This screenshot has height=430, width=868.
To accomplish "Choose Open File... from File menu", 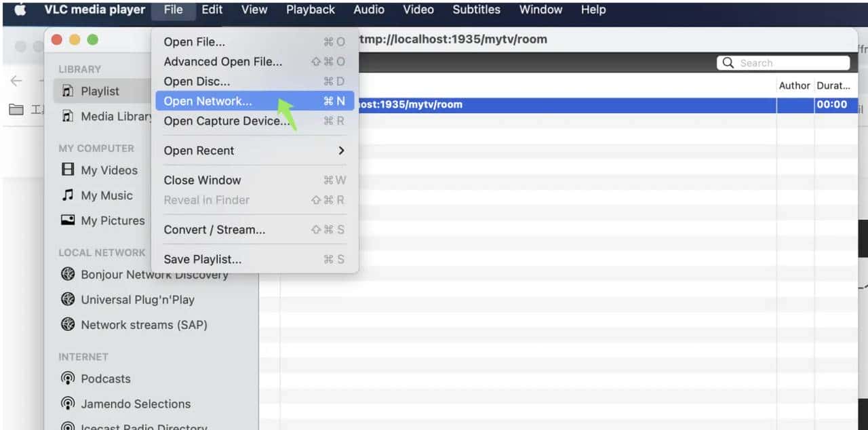I will click(254, 42).
